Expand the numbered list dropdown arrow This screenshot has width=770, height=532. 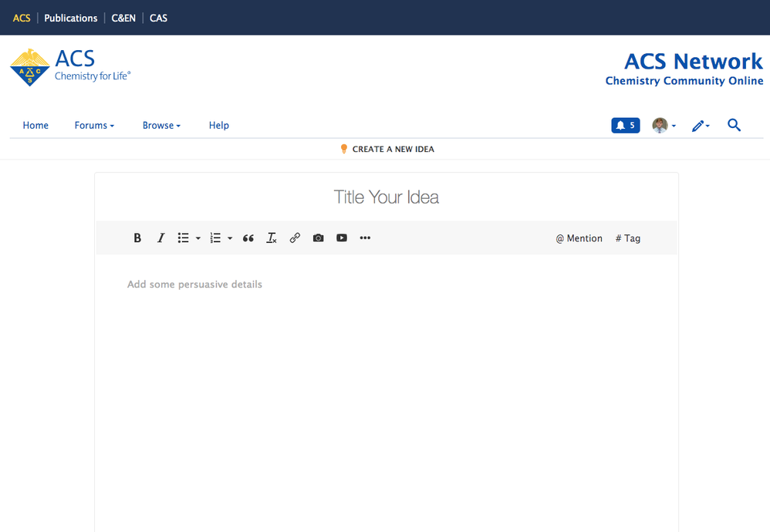click(230, 238)
